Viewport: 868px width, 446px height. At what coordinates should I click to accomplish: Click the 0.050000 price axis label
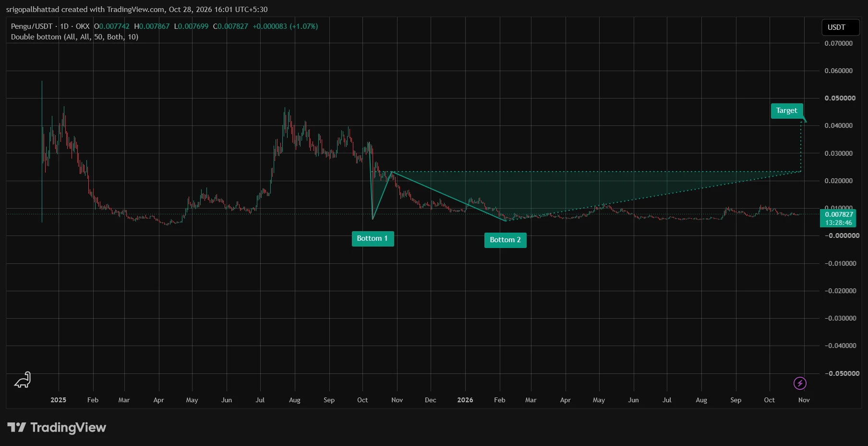(x=840, y=98)
